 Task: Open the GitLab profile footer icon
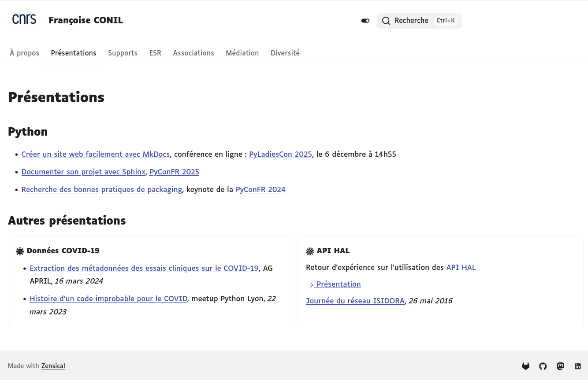pos(525,366)
